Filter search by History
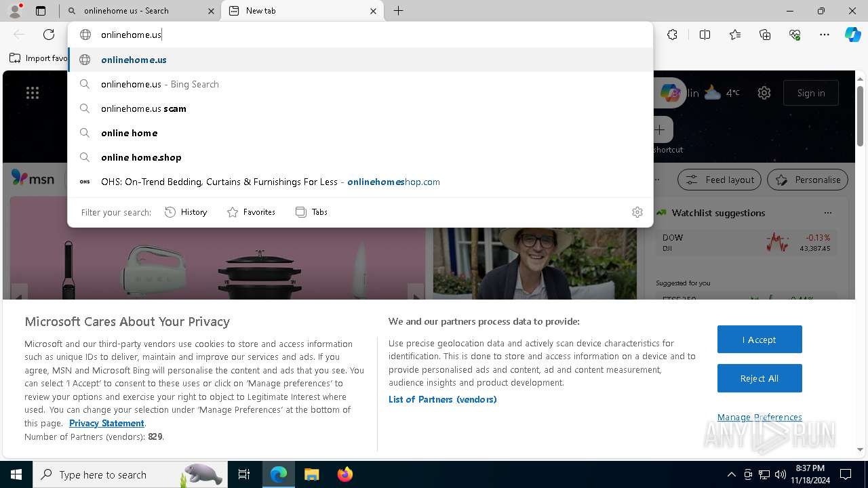Screen dimensions: 868x488 pyautogui.click(x=186, y=212)
